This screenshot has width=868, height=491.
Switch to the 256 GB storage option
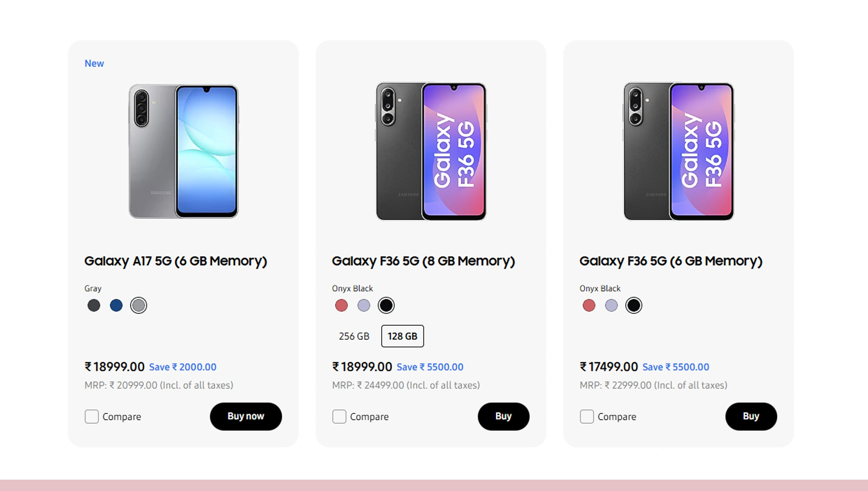coord(354,336)
